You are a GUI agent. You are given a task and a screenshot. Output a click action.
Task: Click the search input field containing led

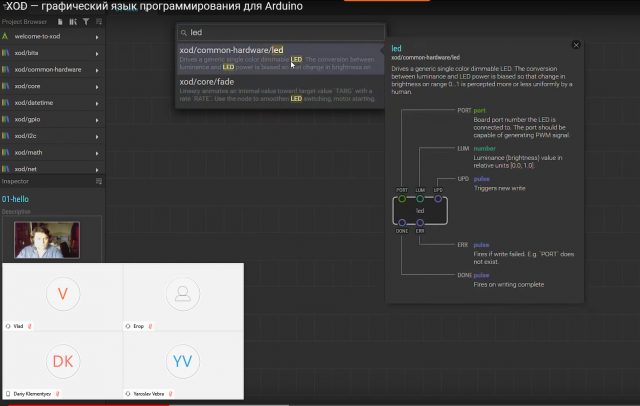click(x=280, y=33)
